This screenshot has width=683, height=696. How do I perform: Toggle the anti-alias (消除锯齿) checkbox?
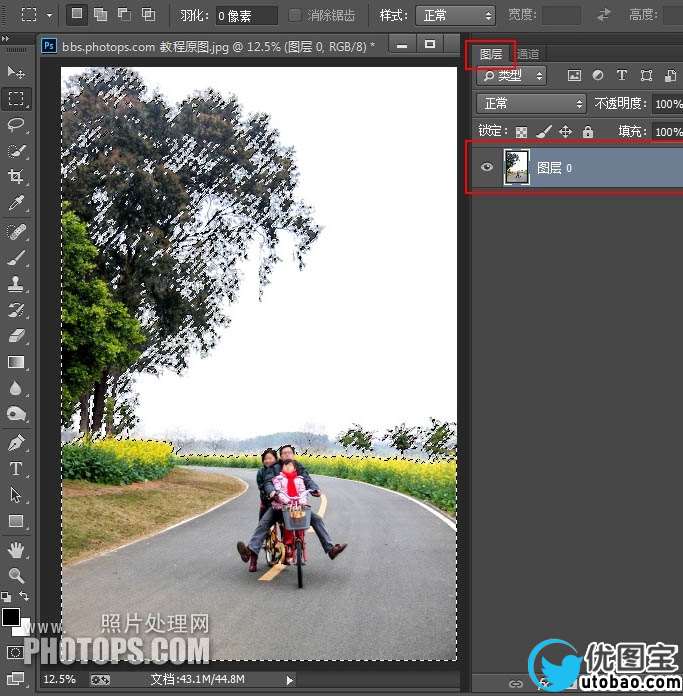coord(294,16)
